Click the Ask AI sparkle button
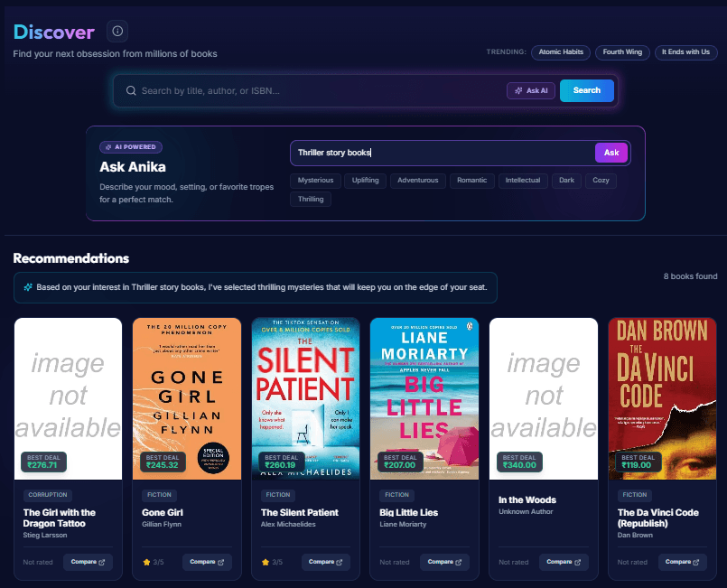This screenshot has width=727, height=588. pos(530,90)
